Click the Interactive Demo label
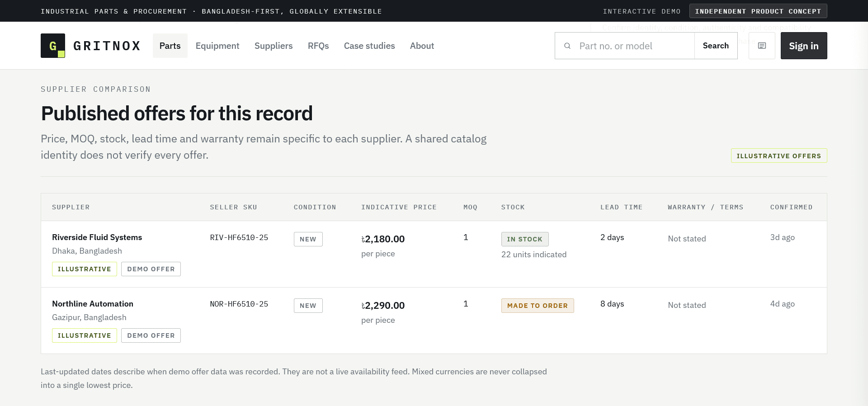Screen dimensions: 868x406 pos(642,11)
